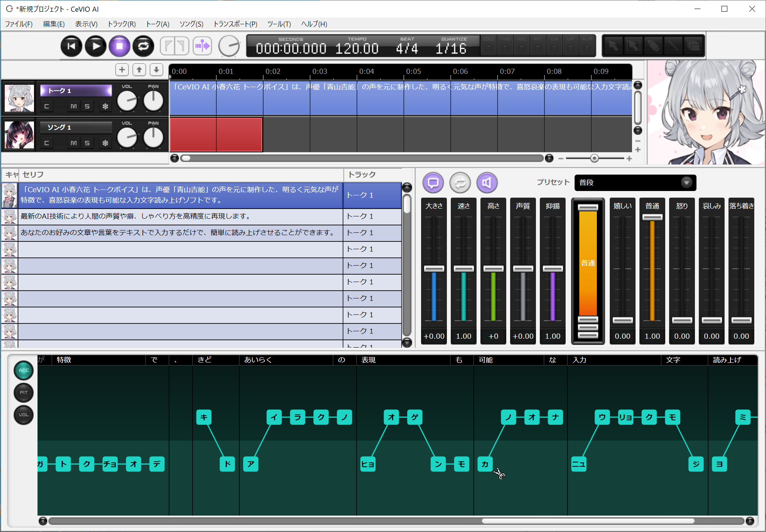Click the 哀しみ emotion slider handle
This screenshot has height=532, width=766.
[712, 320]
